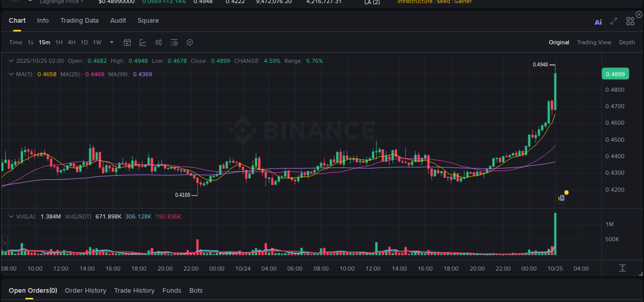
Task: Open the AI analysis feature
Action: coord(598,22)
